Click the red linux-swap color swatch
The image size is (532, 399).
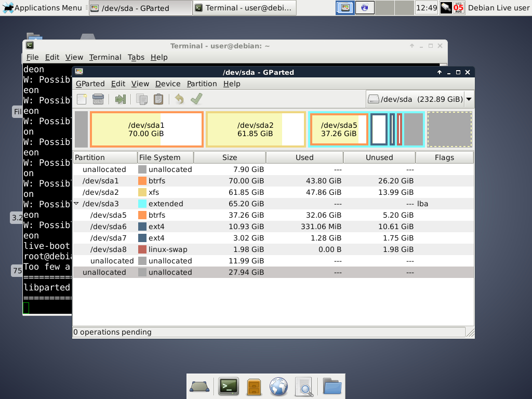click(x=142, y=249)
